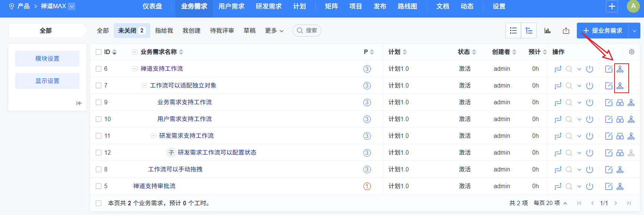Select the 指给我 filter tab
Viewport: 644px width, 215px height.
tap(164, 31)
